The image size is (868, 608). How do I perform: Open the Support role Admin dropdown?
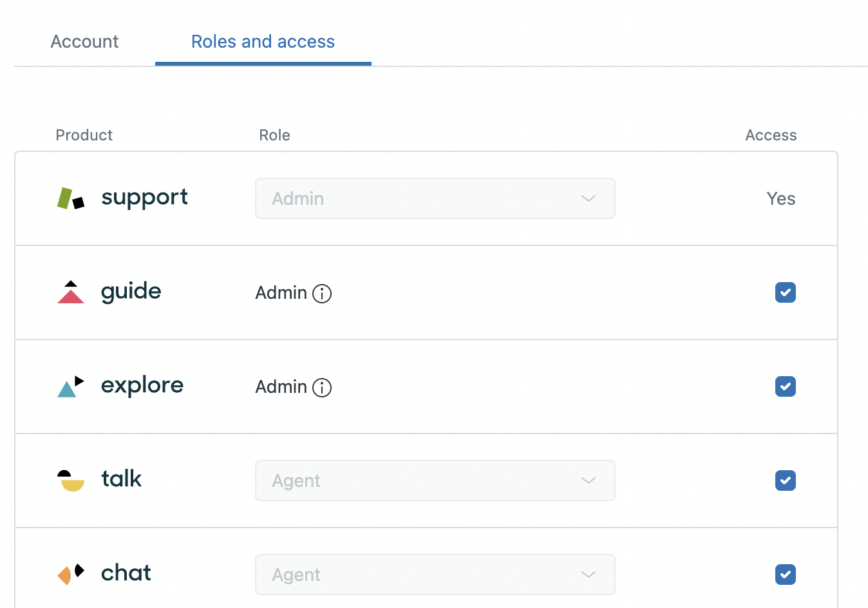click(x=435, y=198)
